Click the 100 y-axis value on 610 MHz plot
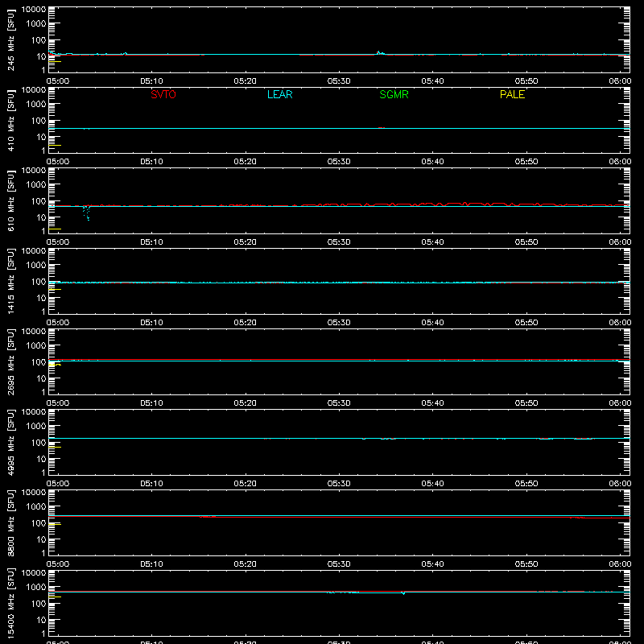The image size is (644, 644). click(x=39, y=200)
